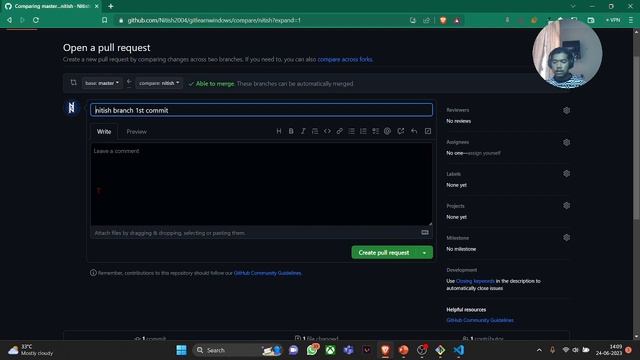This screenshot has height=360, width=640.
Task: Click Create pull request button
Action: tap(384, 253)
